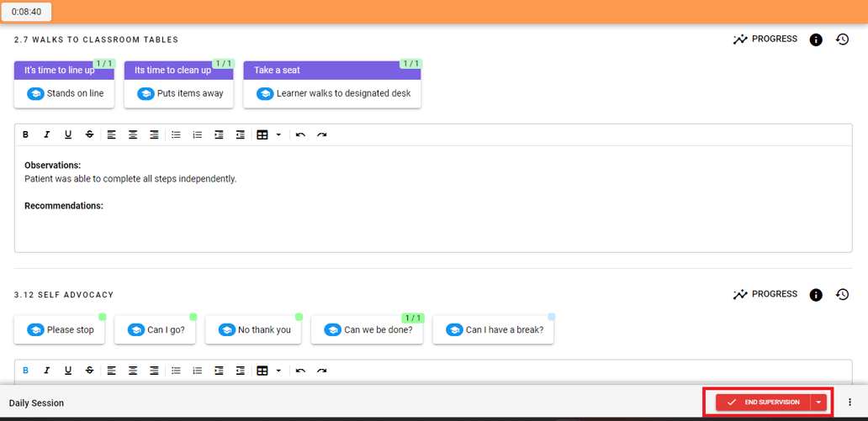Select the "Can I have a break?" target
The height and width of the screenshot is (421, 868).
point(494,330)
